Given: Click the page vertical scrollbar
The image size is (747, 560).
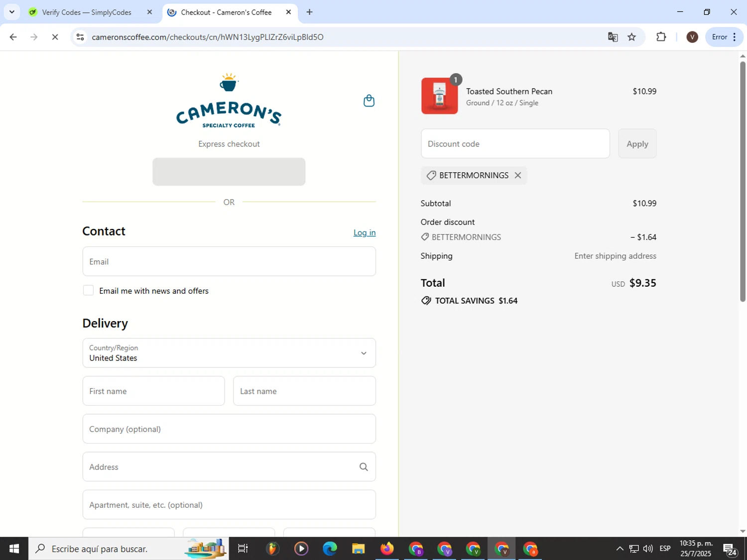Looking at the screenshot, I should click(x=743, y=182).
